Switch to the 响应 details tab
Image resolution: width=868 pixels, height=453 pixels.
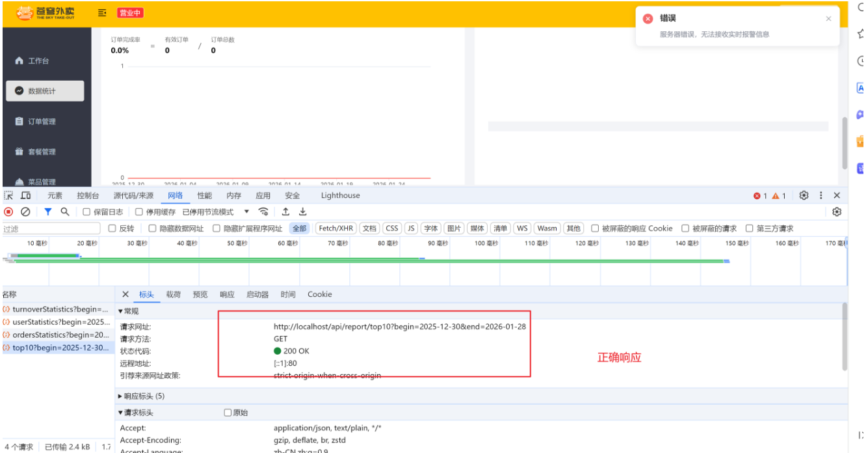pos(227,294)
